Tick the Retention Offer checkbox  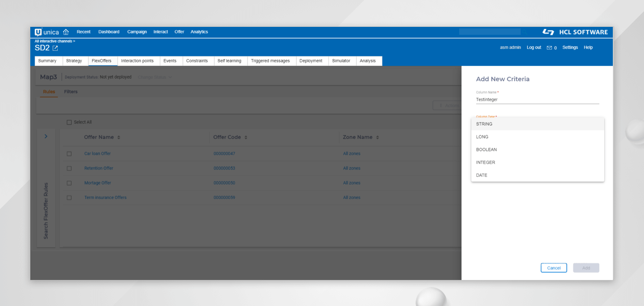click(x=69, y=168)
